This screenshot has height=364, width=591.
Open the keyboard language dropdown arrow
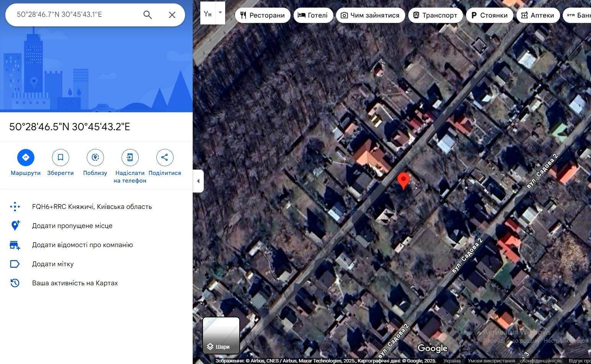click(220, 13)
